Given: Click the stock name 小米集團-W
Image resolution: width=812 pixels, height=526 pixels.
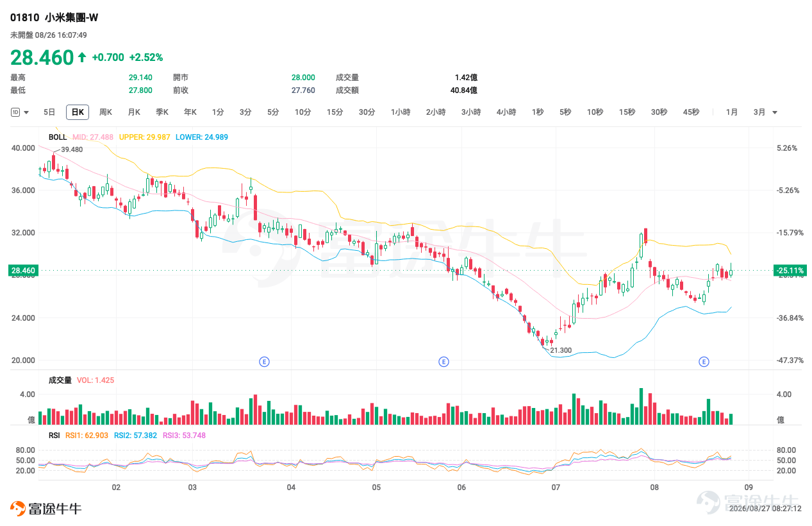Looking at the screenshot, I should tap(72, 18).
